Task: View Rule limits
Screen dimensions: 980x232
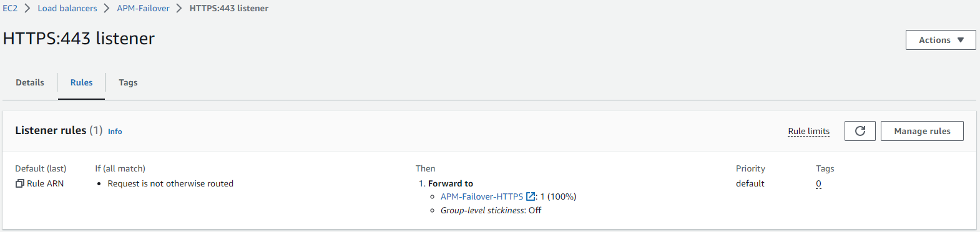Action: (809, 131)
